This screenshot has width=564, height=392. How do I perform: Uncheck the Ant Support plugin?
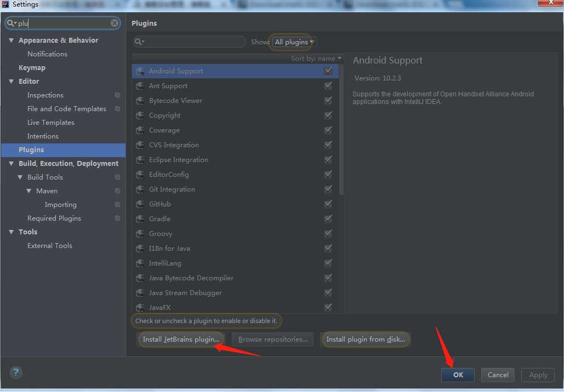[x=328, y=85]
